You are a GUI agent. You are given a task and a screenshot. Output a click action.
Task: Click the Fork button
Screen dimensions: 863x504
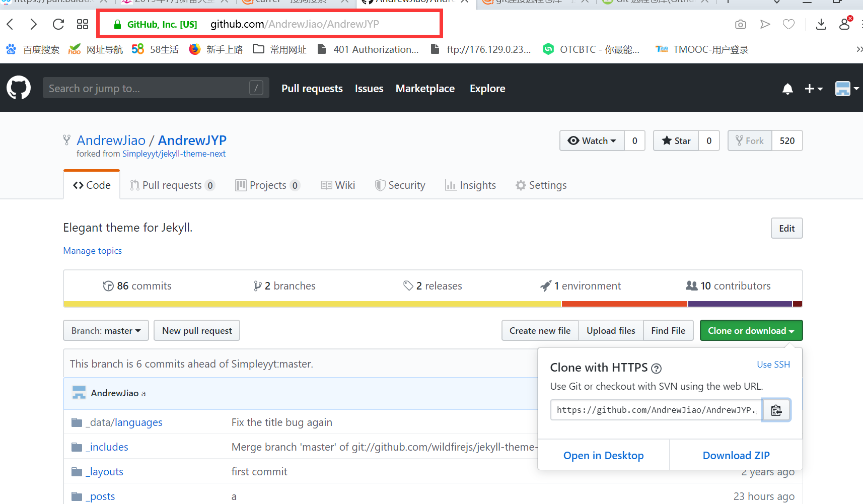coord(750,141)
